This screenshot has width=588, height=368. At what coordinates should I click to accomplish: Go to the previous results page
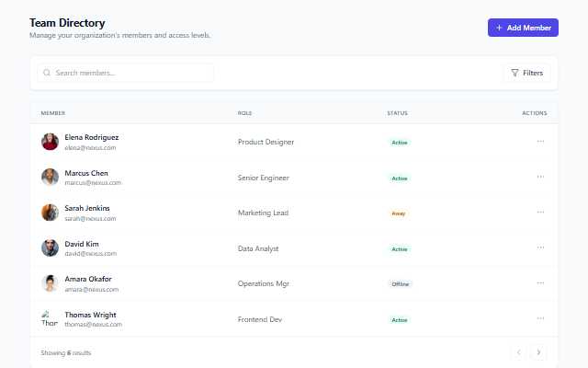pyautogui.click(x=518, y=352)
